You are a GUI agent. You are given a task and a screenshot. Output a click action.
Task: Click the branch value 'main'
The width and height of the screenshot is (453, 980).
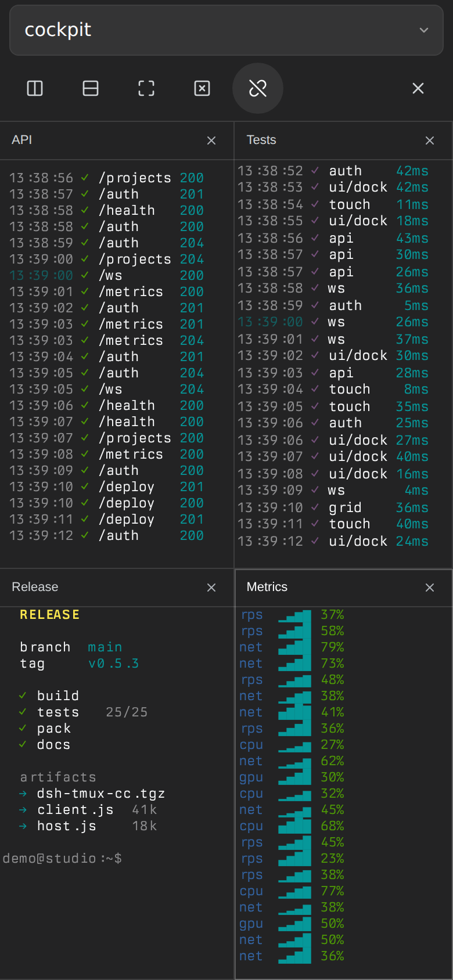105,647
